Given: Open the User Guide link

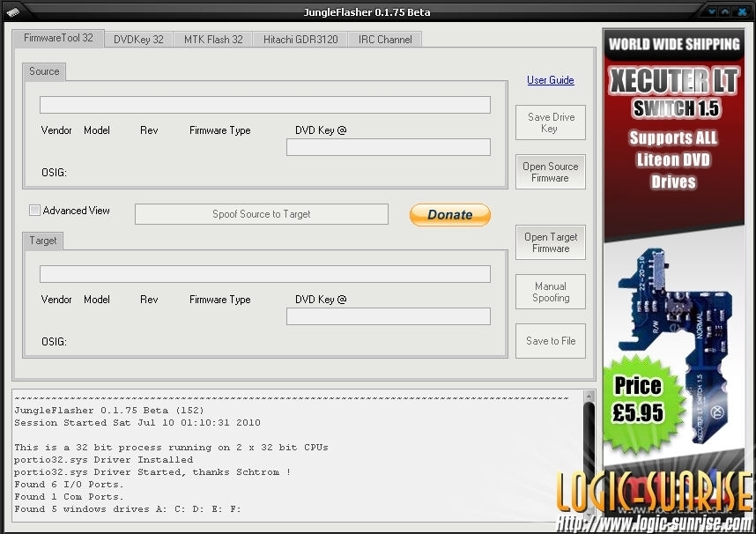Looking at the screenshot, I should 550,80.
